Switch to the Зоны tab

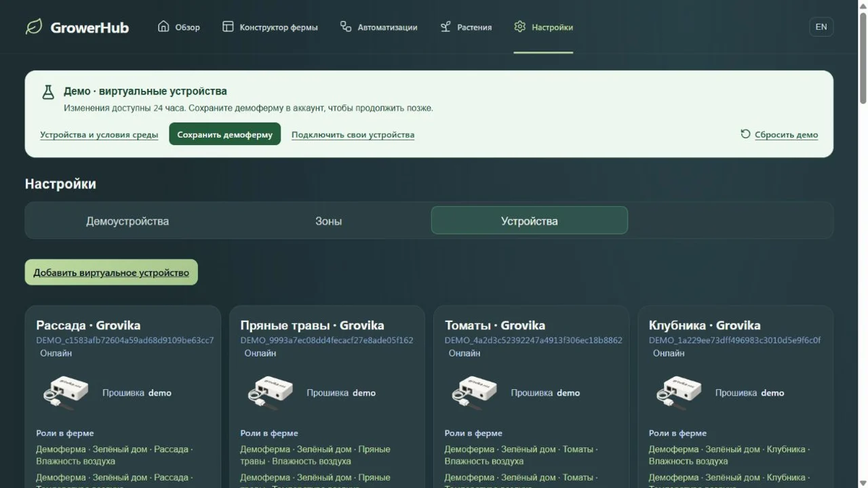(x=328, y=221)
